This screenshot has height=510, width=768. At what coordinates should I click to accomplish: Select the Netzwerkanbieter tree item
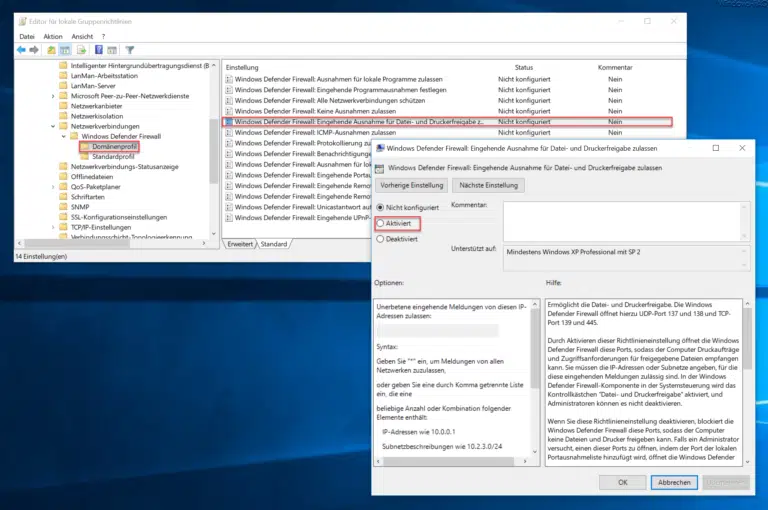[96, 106]
